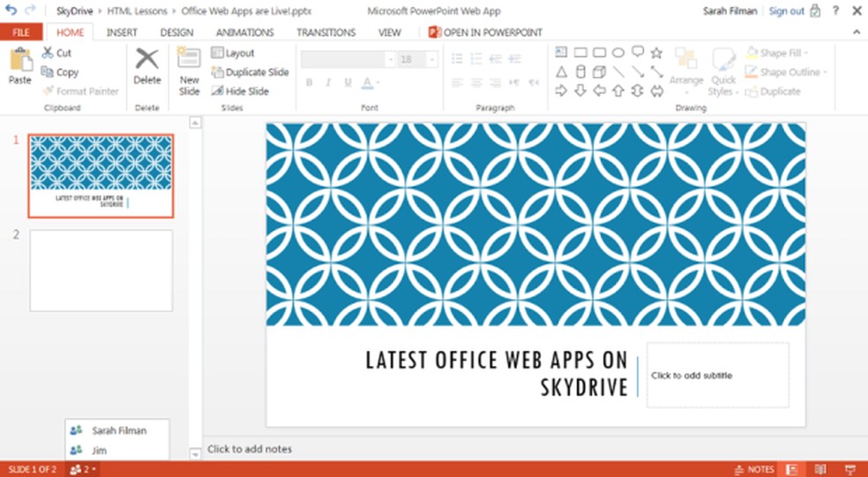This screenshot has width=868, height=477.
Task: Go to SkyDrive breadcrumb link
Action: 75,11
